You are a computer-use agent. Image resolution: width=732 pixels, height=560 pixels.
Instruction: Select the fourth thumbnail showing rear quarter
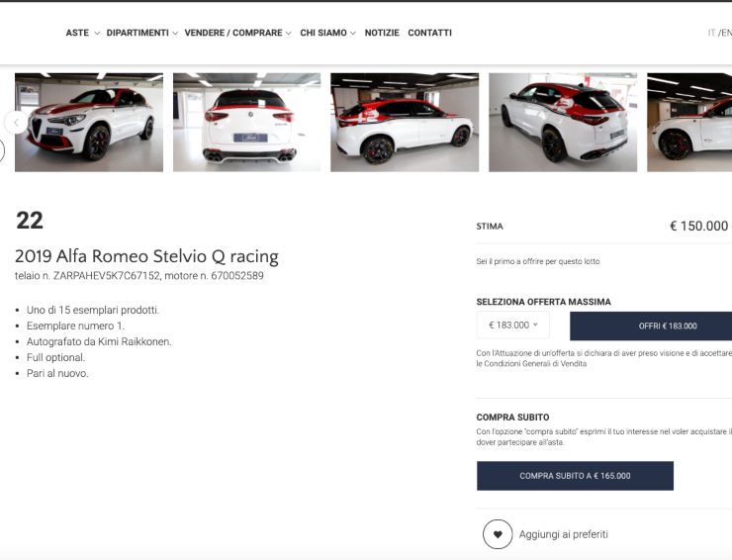coord(563,123)
